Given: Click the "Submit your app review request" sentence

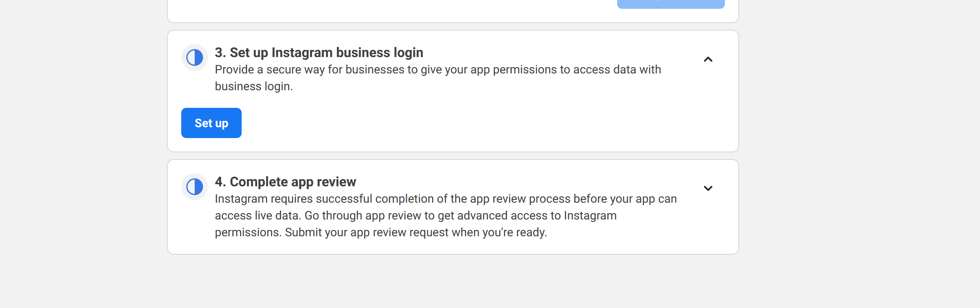Looking at the screenshot, I should tap(416, 232).
